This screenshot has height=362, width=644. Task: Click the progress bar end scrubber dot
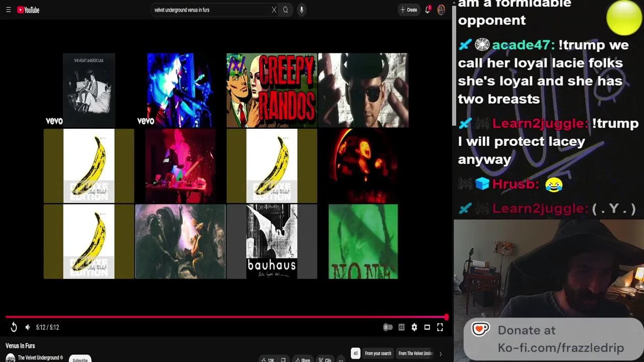[x=446, y=317]
